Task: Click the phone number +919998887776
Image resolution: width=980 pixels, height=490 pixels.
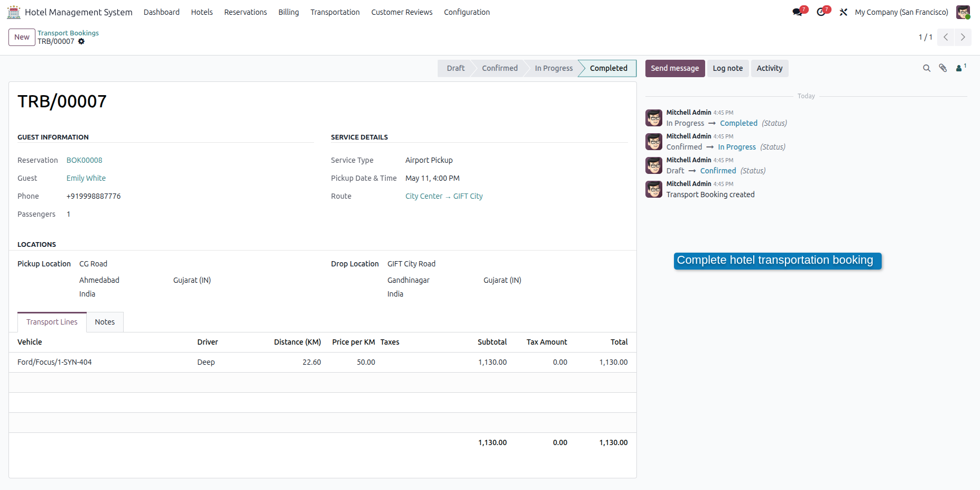Action: pyautogui.click(x=94, y=196)
